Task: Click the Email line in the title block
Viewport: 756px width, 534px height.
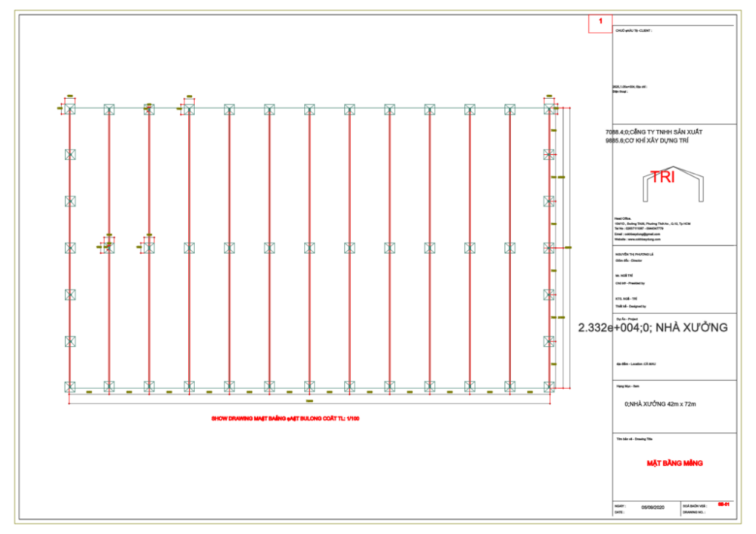Action: (x=637, y=234)
